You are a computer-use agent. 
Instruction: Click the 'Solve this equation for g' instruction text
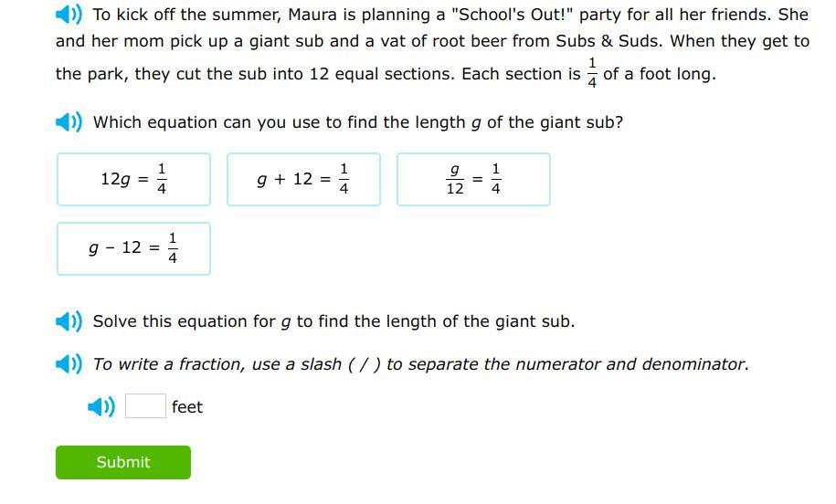(333, 321)
